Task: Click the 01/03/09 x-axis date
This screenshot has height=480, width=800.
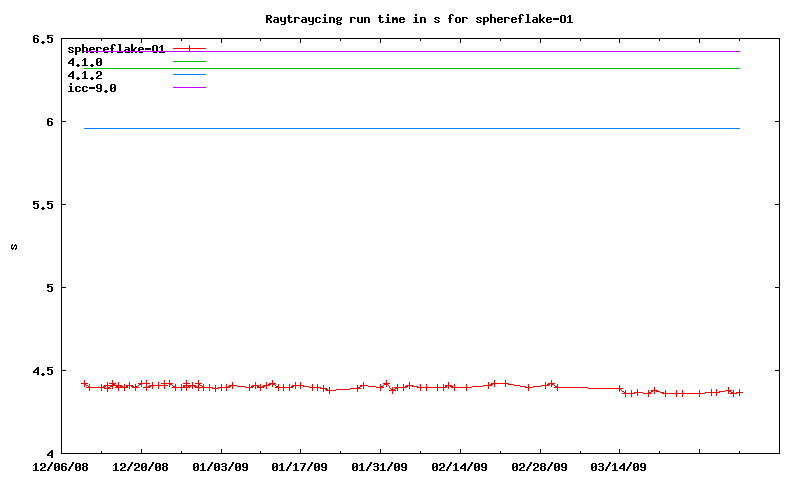Action: coord(221,467)
